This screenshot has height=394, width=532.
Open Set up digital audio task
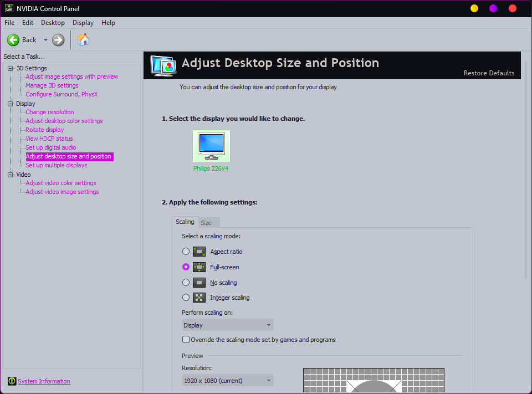point(51,147)
